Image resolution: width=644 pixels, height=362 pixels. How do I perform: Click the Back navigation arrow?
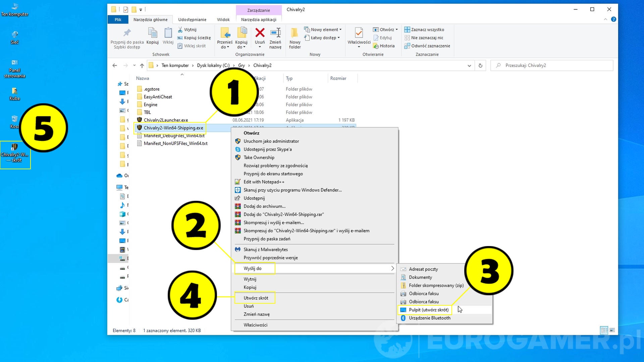coord(115,65)
